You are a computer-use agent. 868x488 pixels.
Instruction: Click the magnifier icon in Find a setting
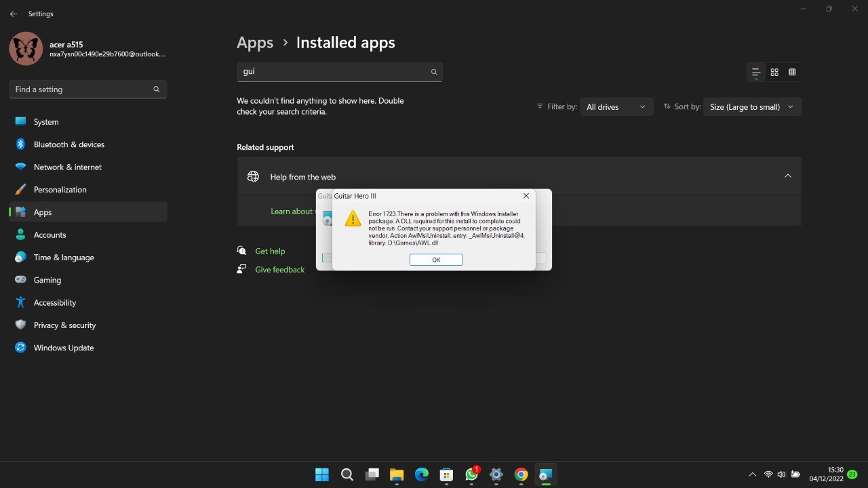pyautogui.click(x=156, y=89)
